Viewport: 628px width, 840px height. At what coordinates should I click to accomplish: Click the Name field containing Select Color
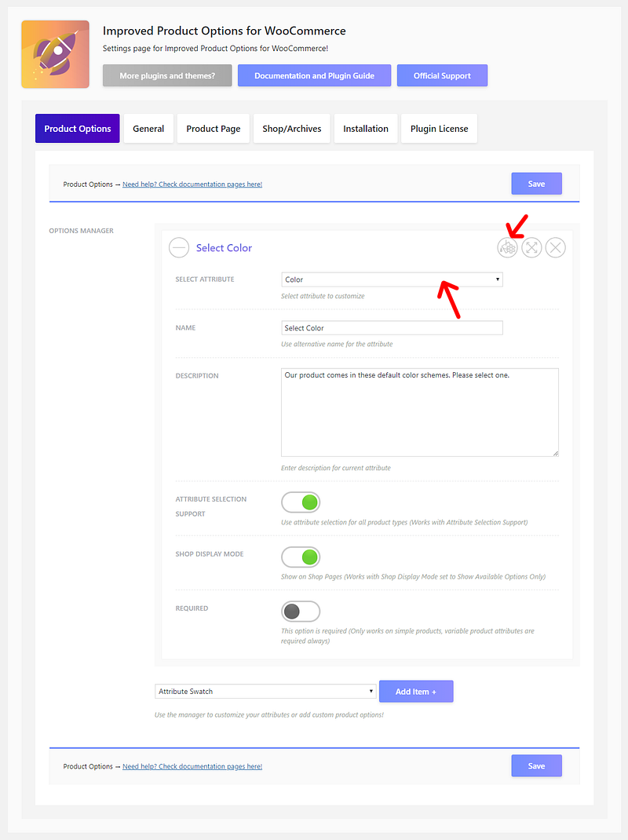coord(392,328)
